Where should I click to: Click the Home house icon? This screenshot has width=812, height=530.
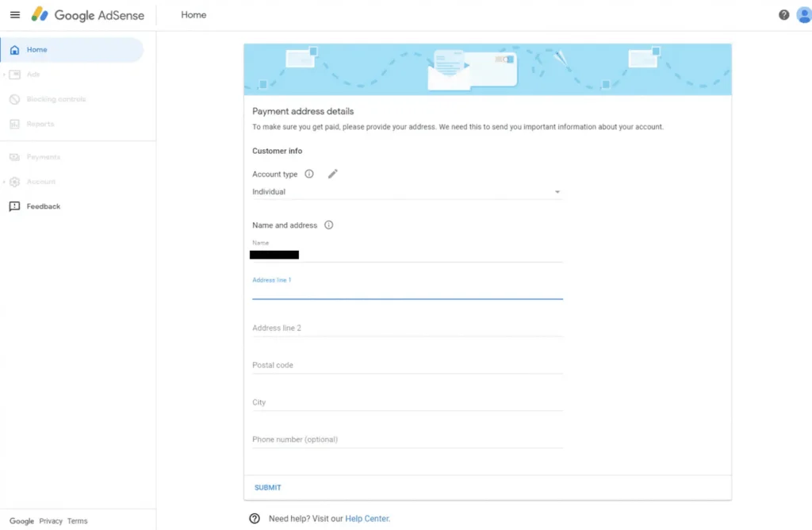pyautogui.click(x=14, y=50)
